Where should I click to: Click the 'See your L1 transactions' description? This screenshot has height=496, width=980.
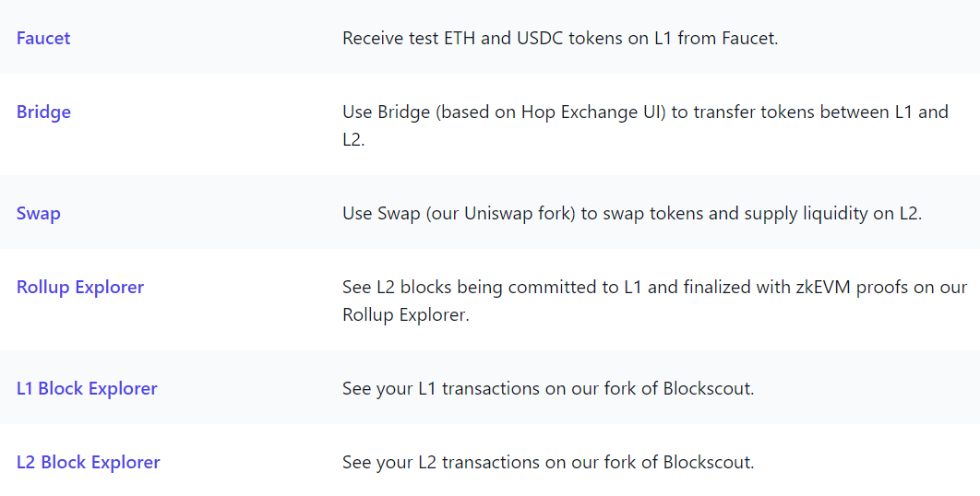547,388
